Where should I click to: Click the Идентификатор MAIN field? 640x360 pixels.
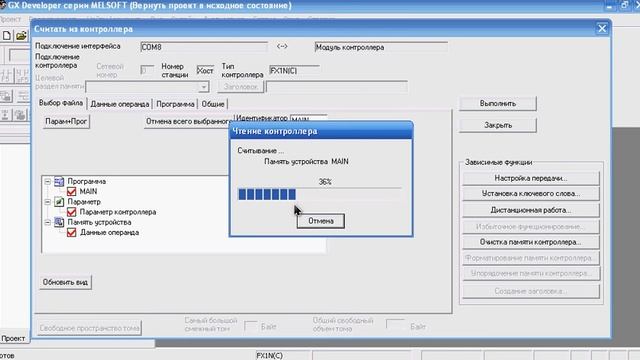coord(308,119)
